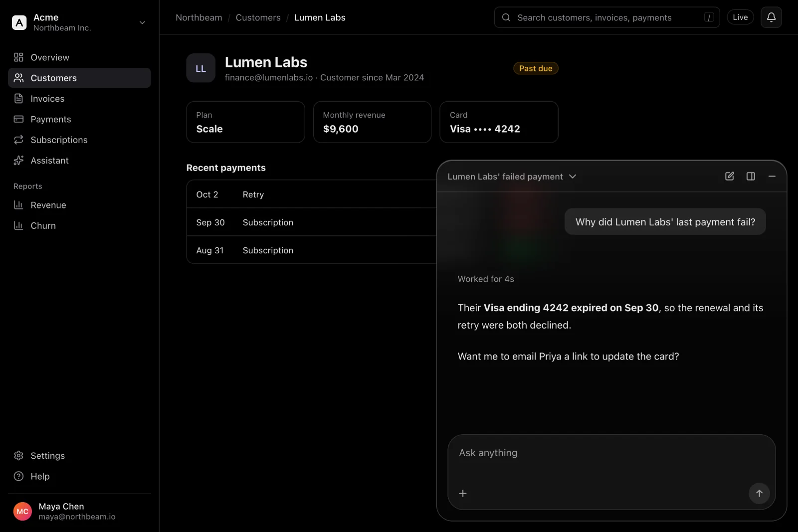Viewport: 798px width, 532px height.
Task: Click the plus attachment icon
Action: tap(463, 493)
